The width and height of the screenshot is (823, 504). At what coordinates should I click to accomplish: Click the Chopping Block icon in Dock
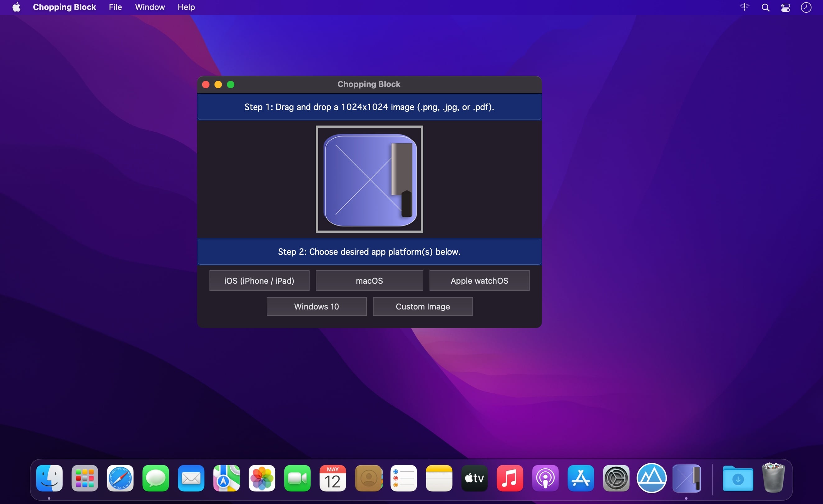point(686,478)
